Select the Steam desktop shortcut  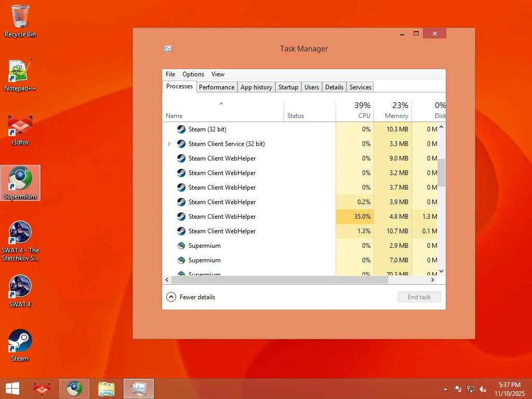coord(20,345)
